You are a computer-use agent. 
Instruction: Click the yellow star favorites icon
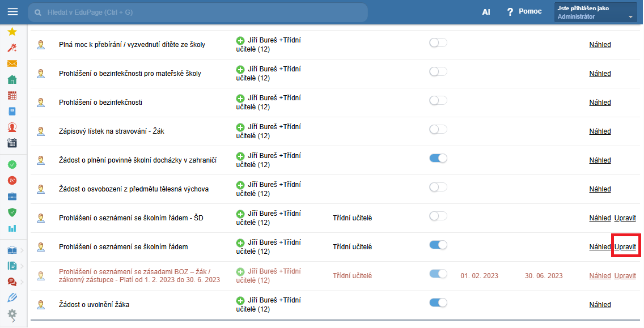tap(12, 32)
